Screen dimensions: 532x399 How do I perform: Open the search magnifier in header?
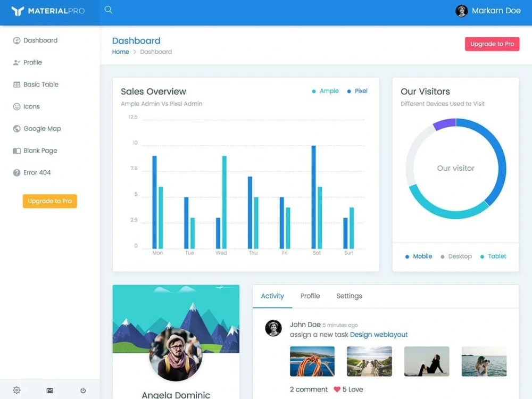click(108, 10)
